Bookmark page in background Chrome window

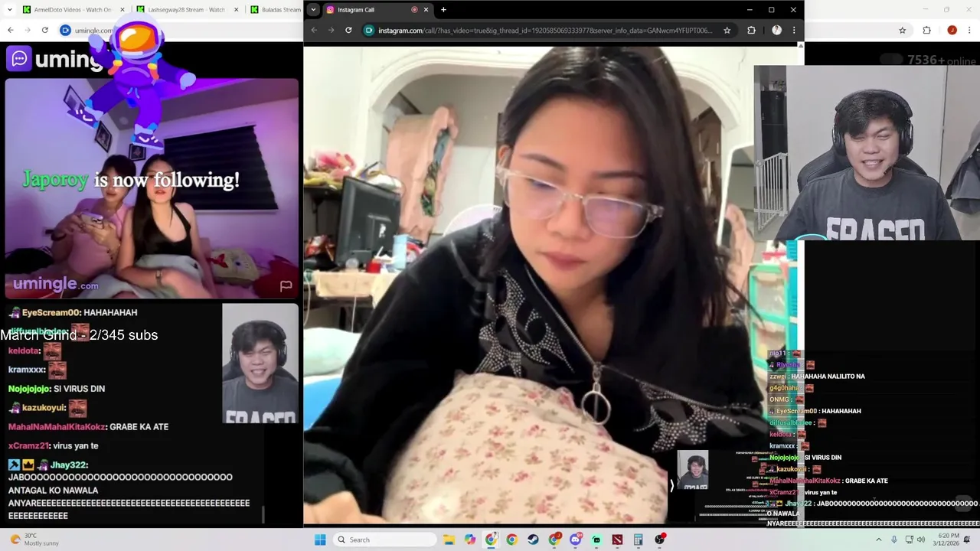(x=903, y=31)
